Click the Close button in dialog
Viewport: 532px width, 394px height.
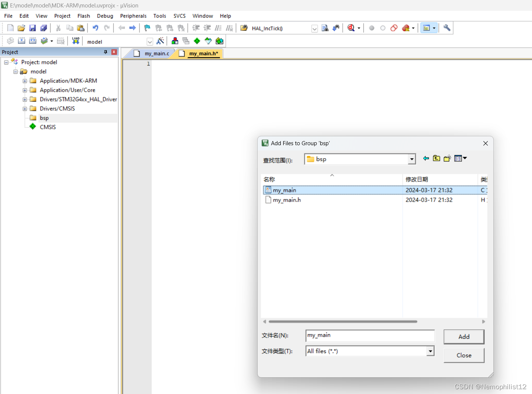pyautogui.click(x=464, y=355)
